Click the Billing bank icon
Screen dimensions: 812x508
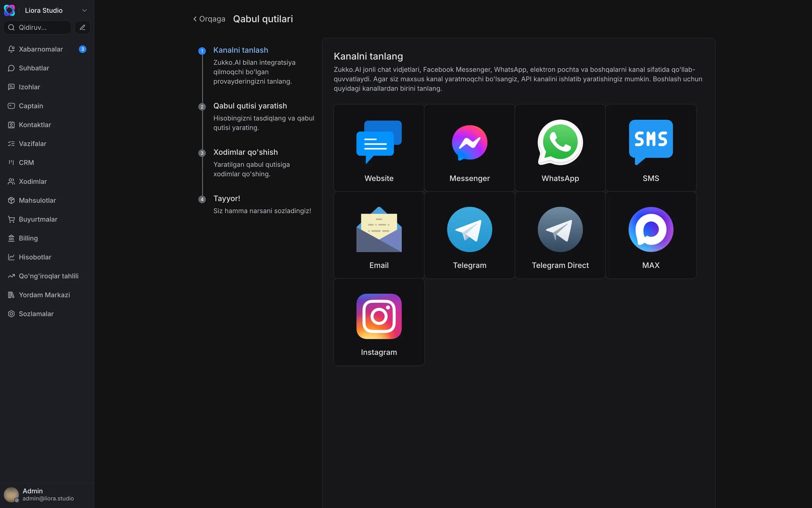pos(11,238)
